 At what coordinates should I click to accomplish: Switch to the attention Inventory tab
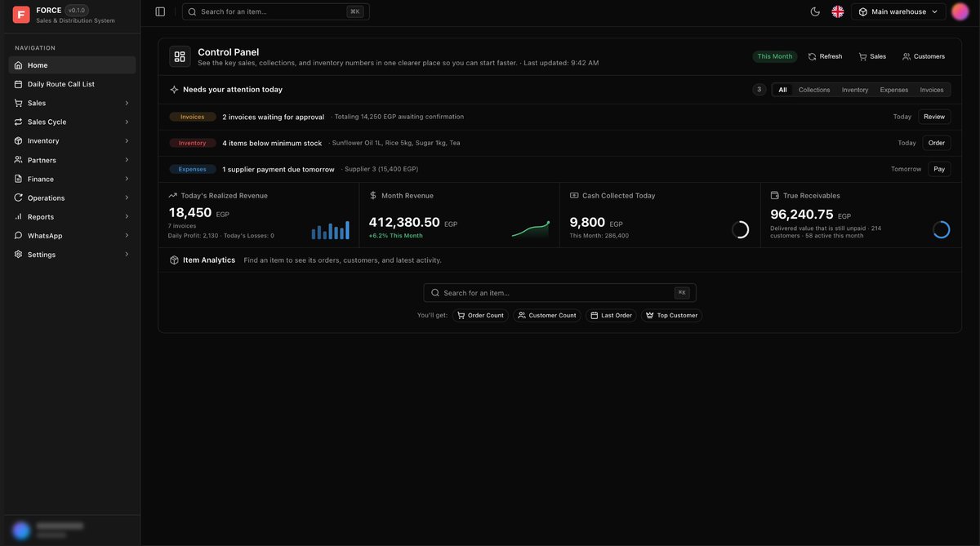tap(855, 90)
